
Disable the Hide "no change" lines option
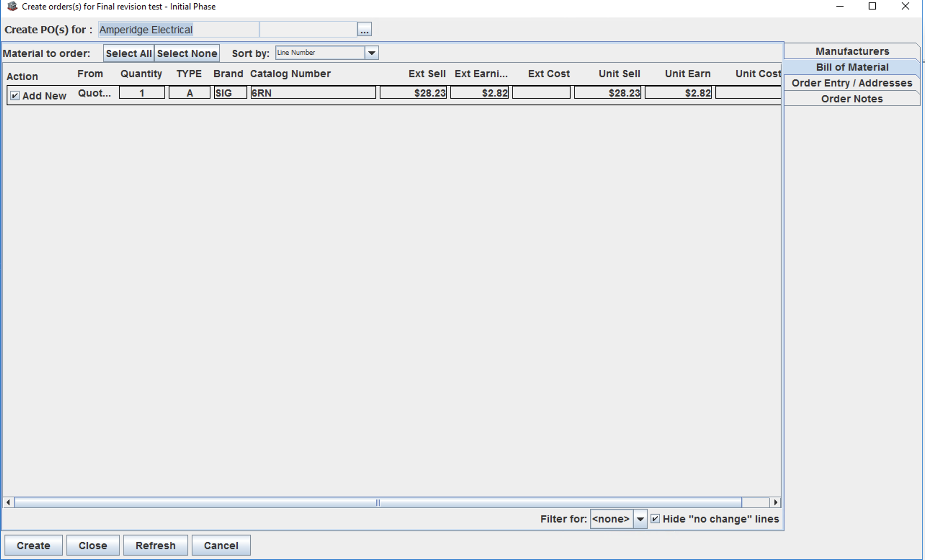coord(656,519)
